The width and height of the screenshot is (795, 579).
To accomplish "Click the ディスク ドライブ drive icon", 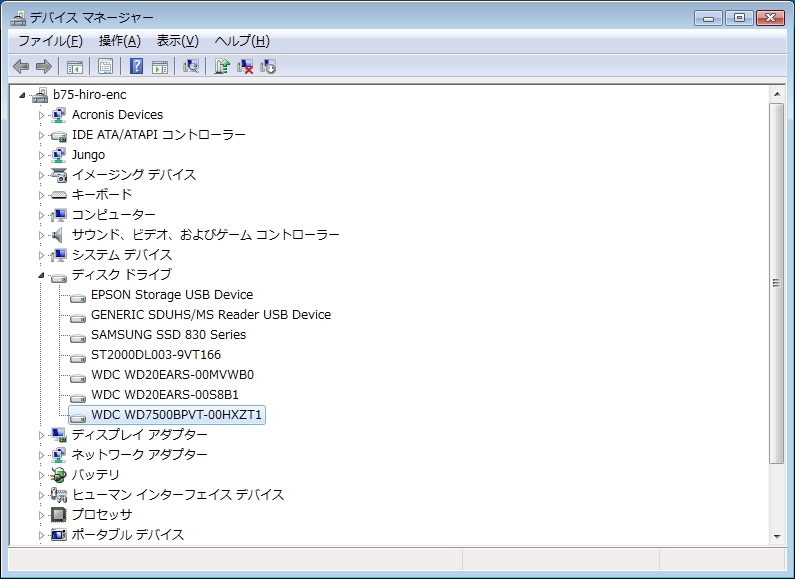I will pos(59,277).
